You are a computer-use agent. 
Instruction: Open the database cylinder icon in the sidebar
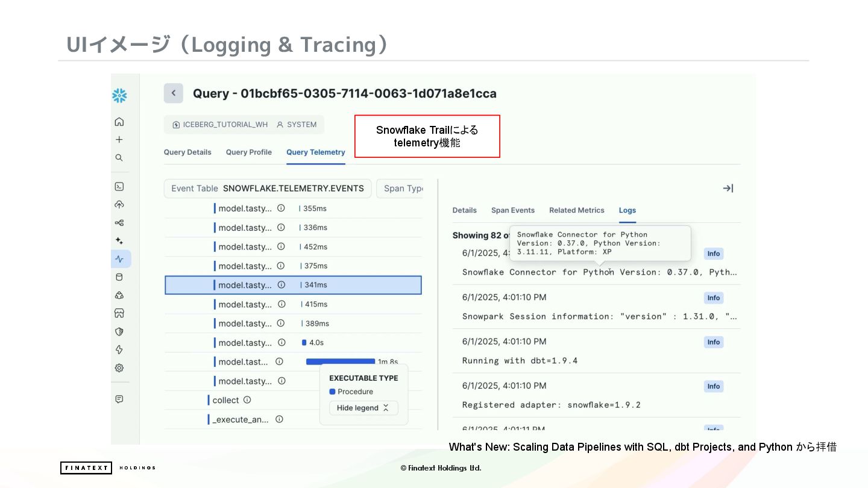(x=119, y=277)
